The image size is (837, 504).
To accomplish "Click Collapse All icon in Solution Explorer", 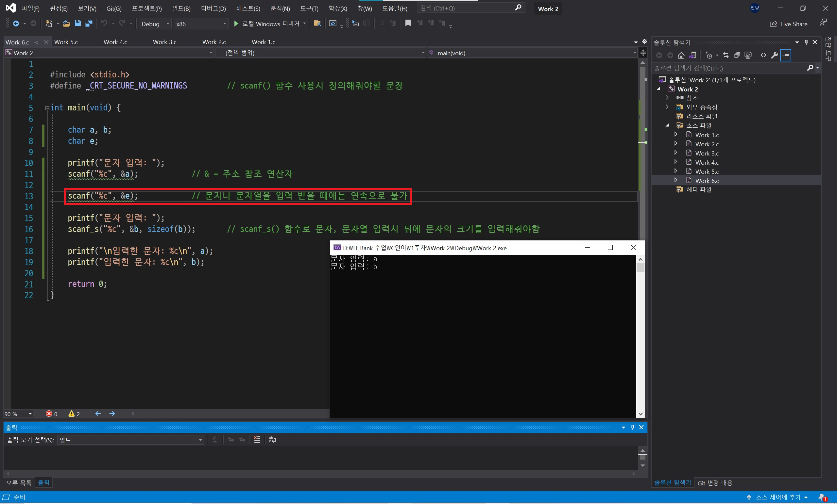I will click(737, 55).
